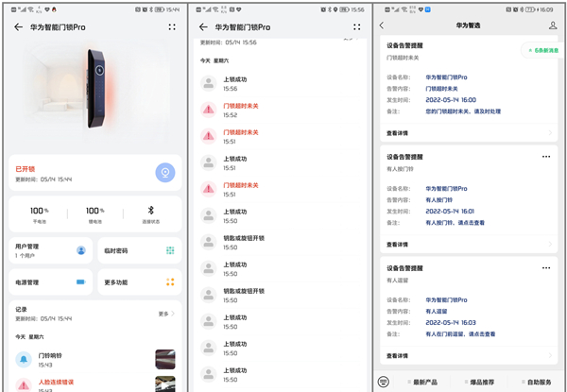567x392 pixels.
Task: Tap the 2022-05-14 16:00 timestamp
Action: coord(451,100)
